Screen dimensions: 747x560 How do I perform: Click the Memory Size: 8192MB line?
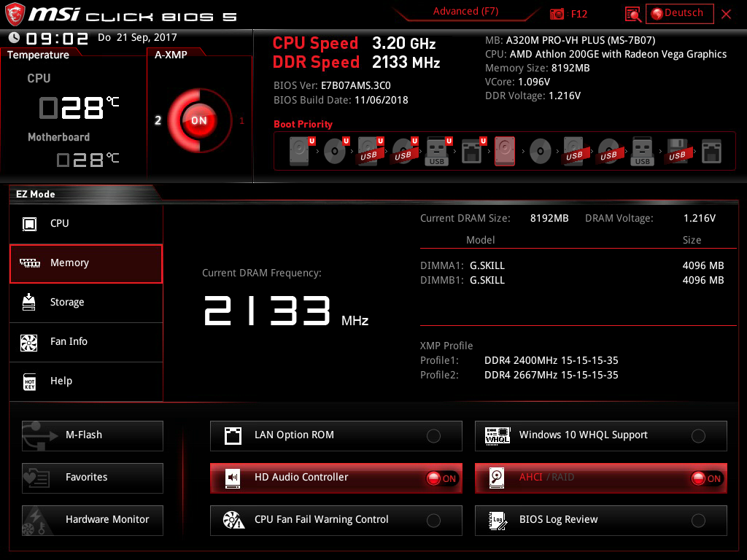click(538, 68)
